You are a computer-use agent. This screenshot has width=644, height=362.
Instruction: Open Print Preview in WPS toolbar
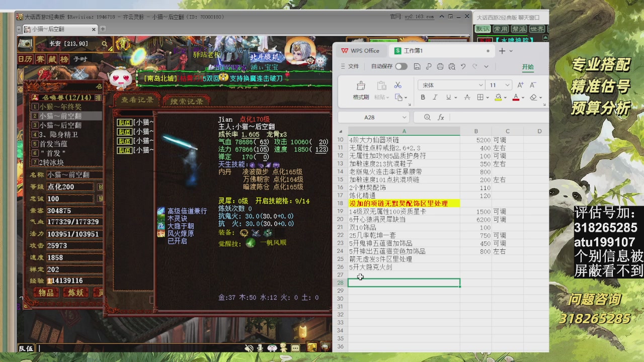tap(452, 66)
